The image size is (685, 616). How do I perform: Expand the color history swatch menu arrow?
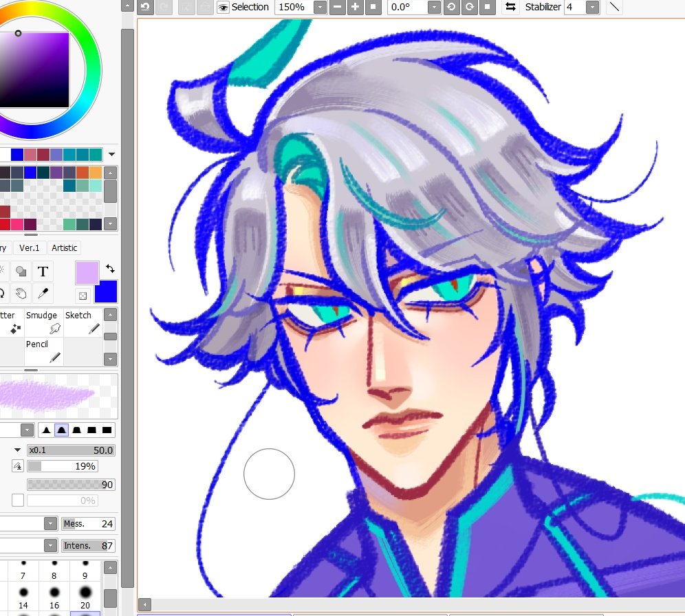tap(112, 154)
